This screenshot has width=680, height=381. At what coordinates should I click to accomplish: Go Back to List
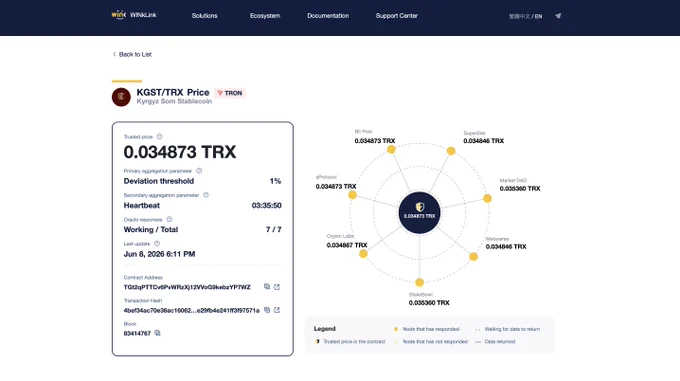pos(132,54)
